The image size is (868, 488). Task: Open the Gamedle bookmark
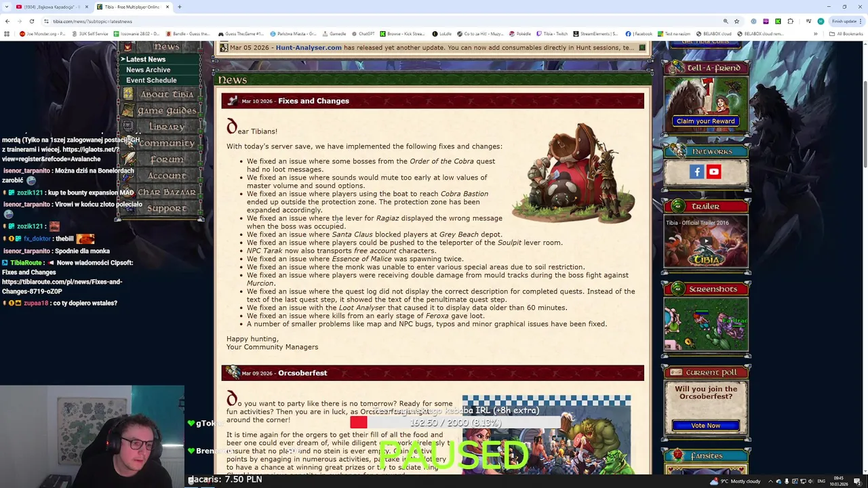(x=335, y=34)
